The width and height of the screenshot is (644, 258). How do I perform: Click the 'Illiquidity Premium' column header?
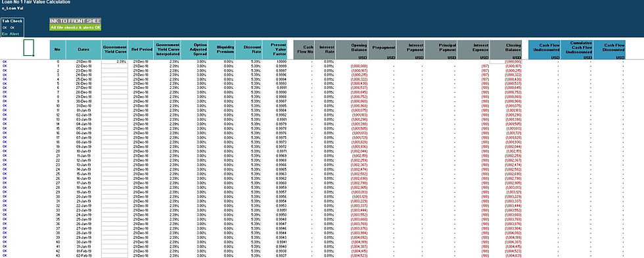tap(221, 50)
